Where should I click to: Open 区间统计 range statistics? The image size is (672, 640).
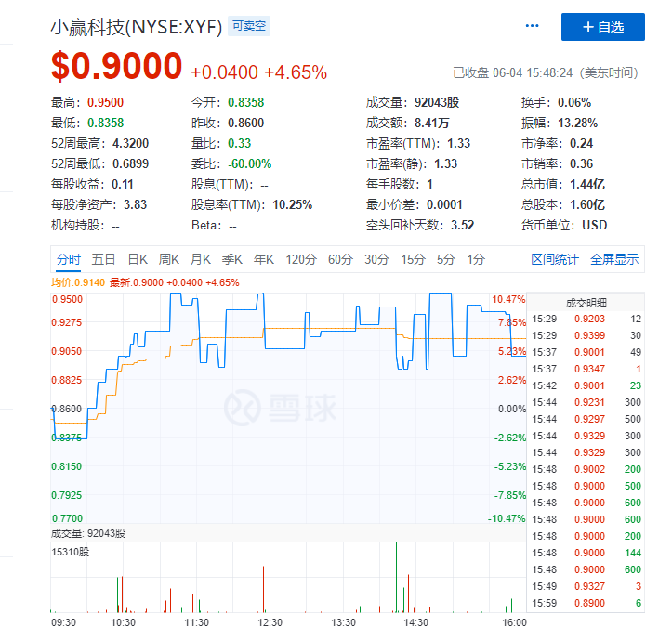[x=555, y=259]
